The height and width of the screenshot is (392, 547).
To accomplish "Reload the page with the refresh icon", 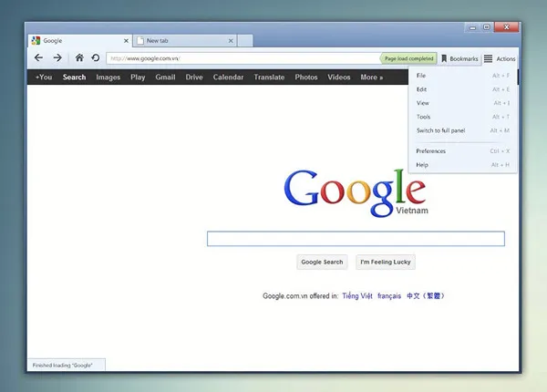I will tap(95, 58).
